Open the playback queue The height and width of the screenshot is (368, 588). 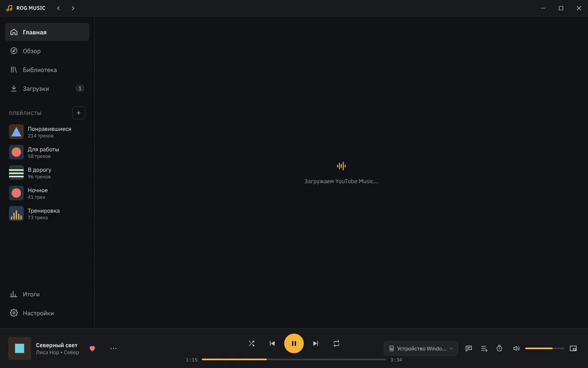484,348
